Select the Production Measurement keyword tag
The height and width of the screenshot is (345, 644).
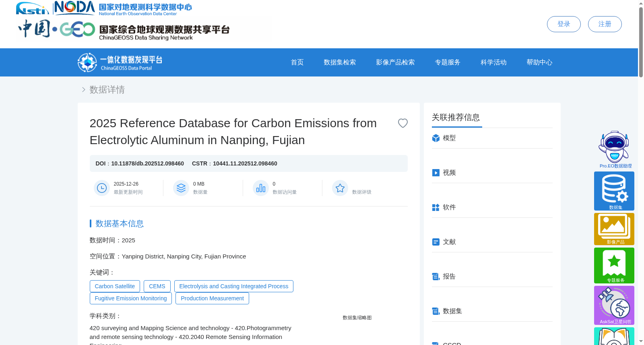click(x=212, y=298)
